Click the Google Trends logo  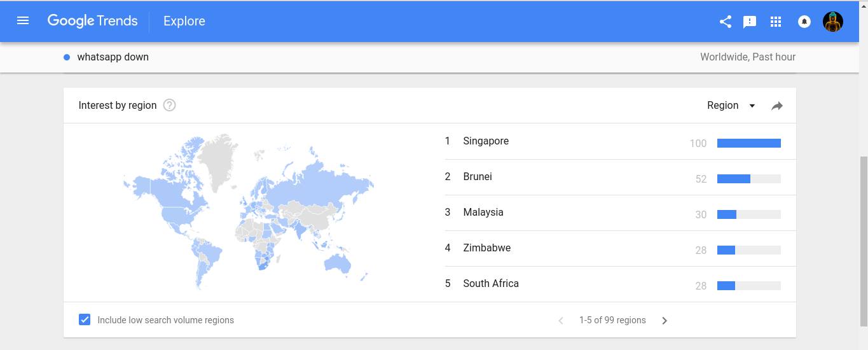[x=92, y=21]
